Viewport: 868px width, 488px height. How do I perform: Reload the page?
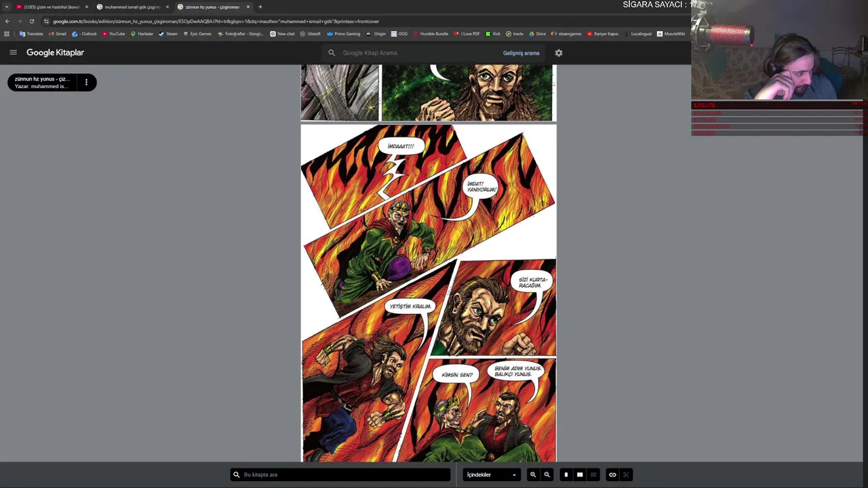tap(31, 21)
